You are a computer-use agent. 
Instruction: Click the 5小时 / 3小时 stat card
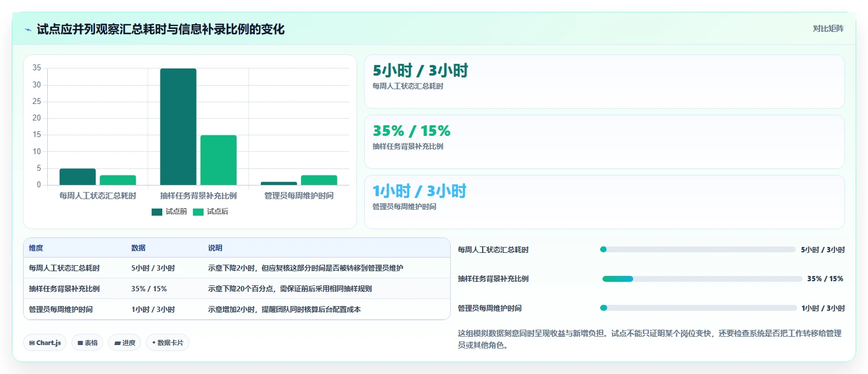tap(604, 82)
